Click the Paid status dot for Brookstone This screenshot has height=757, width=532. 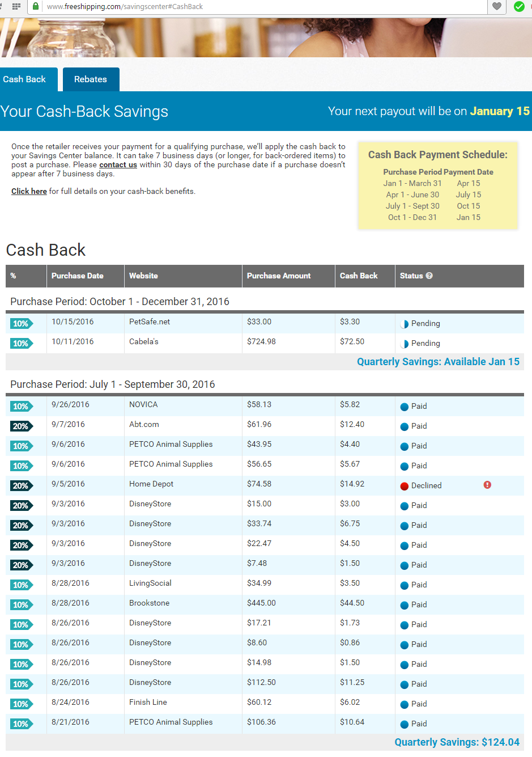[405, 605]
